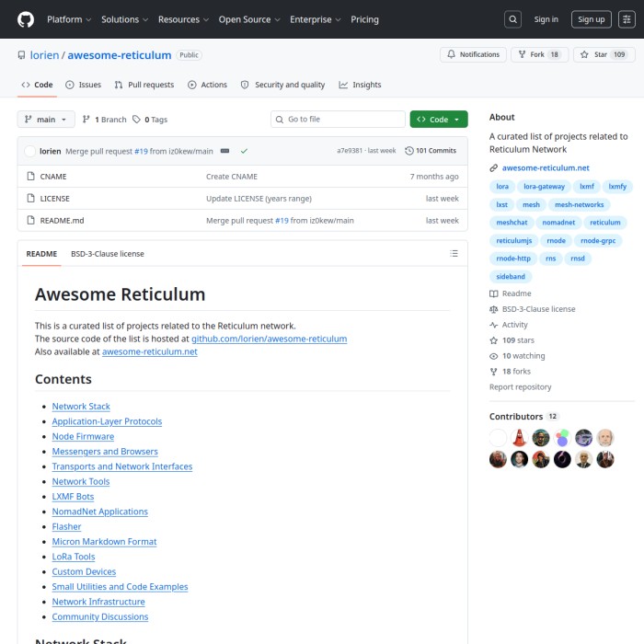Click lorien's avatar in latest commit row
The width and height of the screenshot is (644, 644).
coord(30,151)
